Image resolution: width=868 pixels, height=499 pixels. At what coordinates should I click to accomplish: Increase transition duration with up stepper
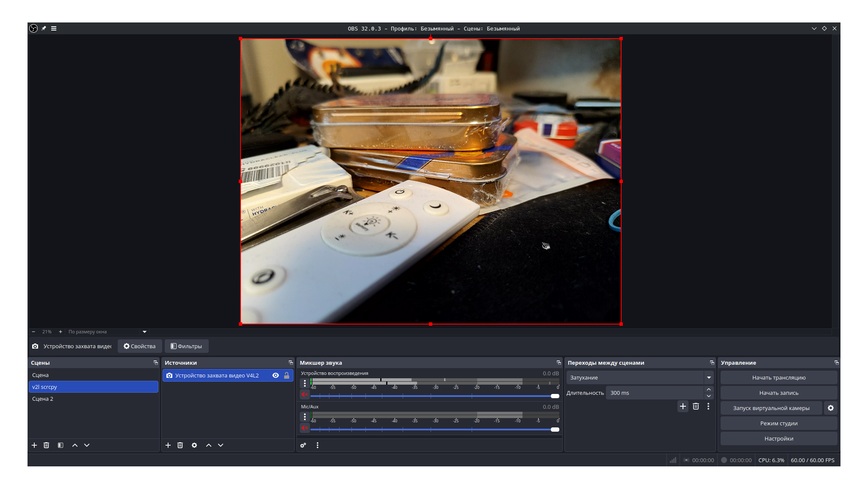709,389
